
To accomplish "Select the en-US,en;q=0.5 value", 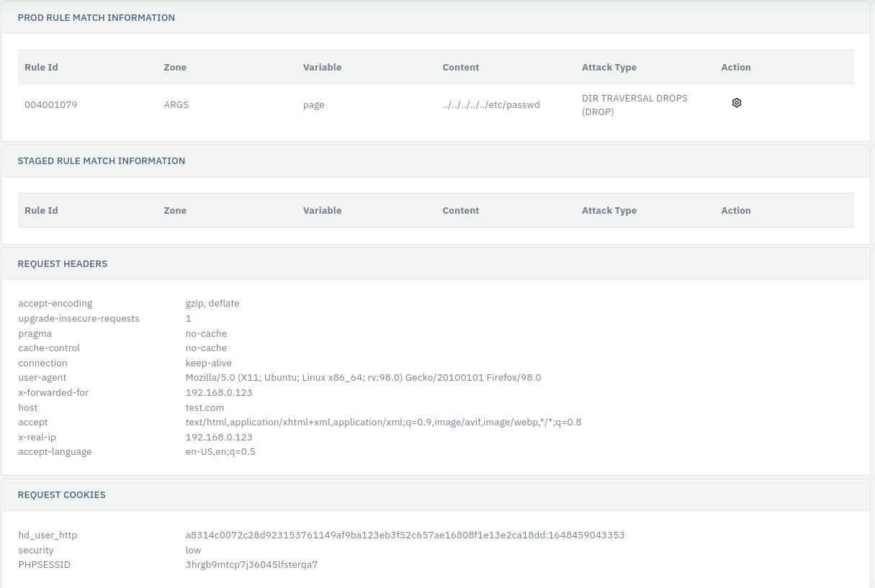I will point(220,452).
